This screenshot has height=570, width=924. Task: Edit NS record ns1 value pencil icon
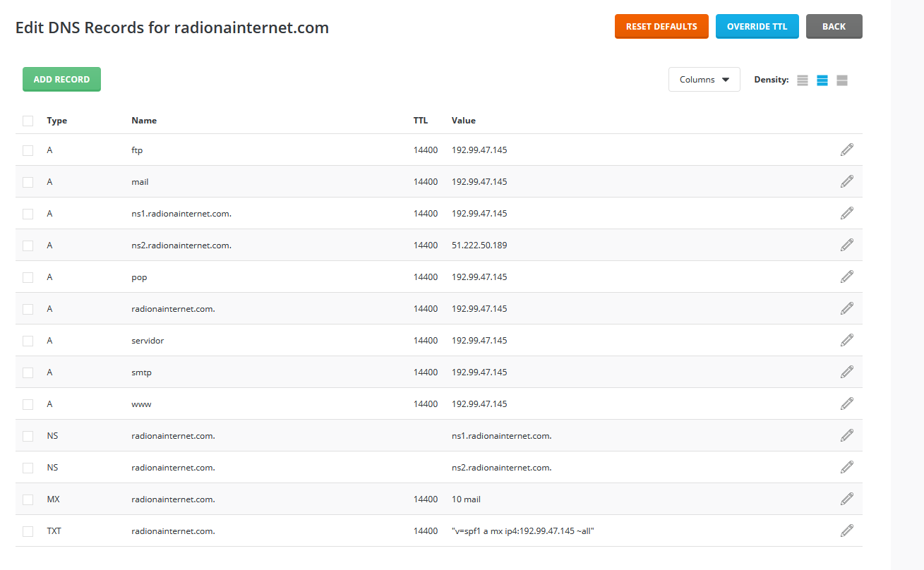click(x=847, y=435)
